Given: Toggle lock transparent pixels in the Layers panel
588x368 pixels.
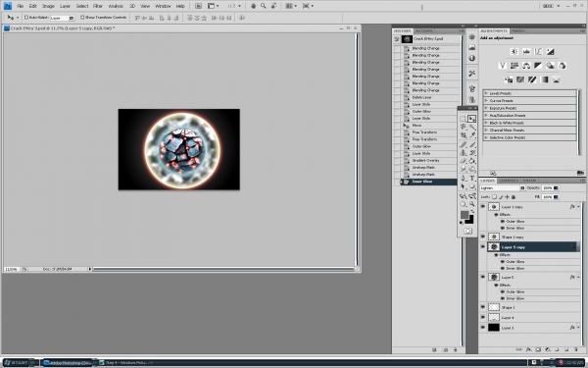Looking at the screenshot, I should click(494, 197).
